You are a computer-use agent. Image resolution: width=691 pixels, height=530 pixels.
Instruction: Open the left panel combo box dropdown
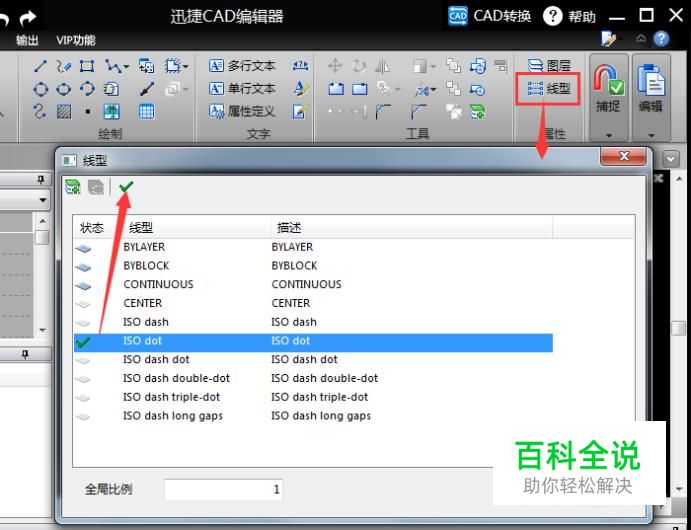point(42,200)
